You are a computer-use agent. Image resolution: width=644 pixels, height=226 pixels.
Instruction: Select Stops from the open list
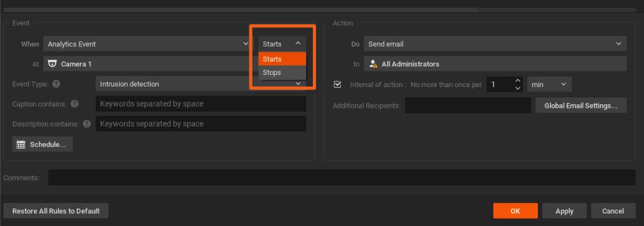(282, 72)
